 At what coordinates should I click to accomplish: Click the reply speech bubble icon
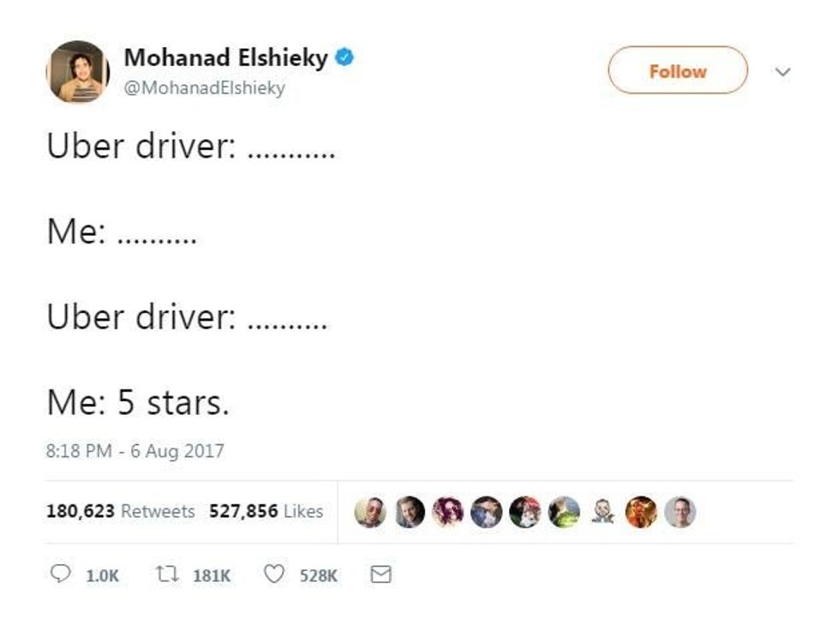coord(61,575)
